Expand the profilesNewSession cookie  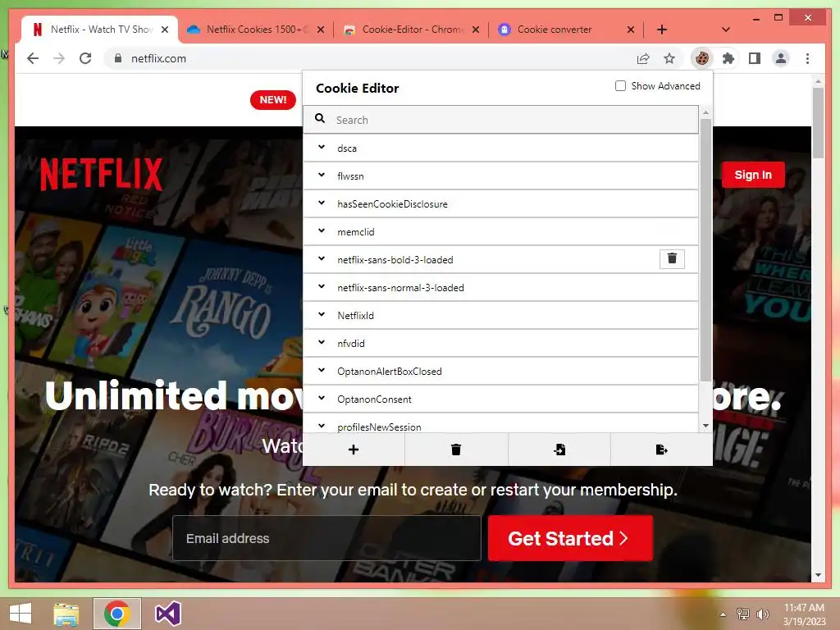click(322, 426)
